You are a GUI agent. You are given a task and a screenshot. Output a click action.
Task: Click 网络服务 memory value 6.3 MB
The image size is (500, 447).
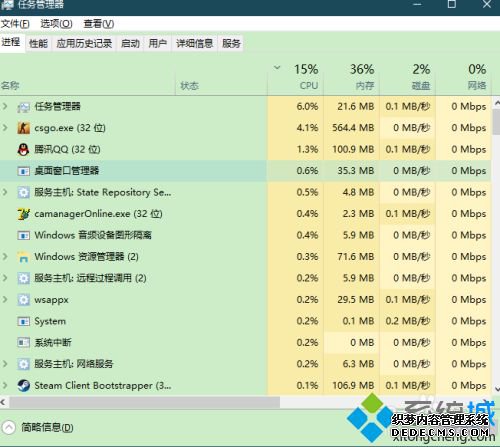coord(358,364)
